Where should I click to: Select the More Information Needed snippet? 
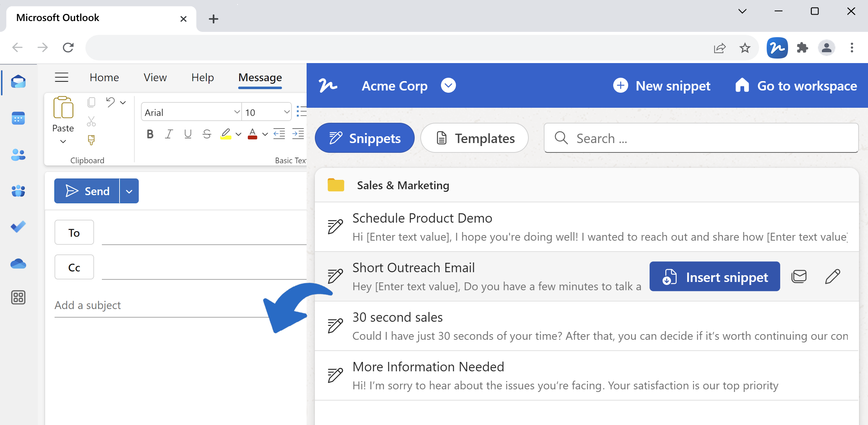point(587,376)
